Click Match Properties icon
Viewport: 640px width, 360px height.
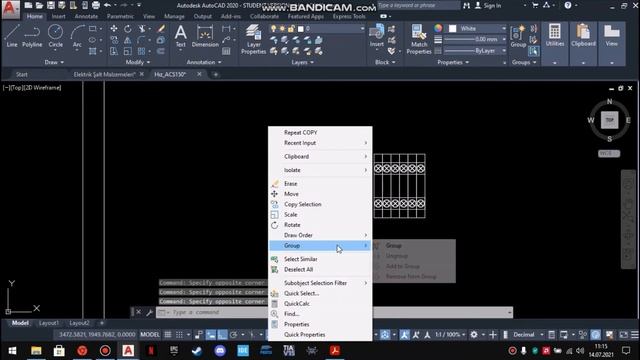click(419, 39)
